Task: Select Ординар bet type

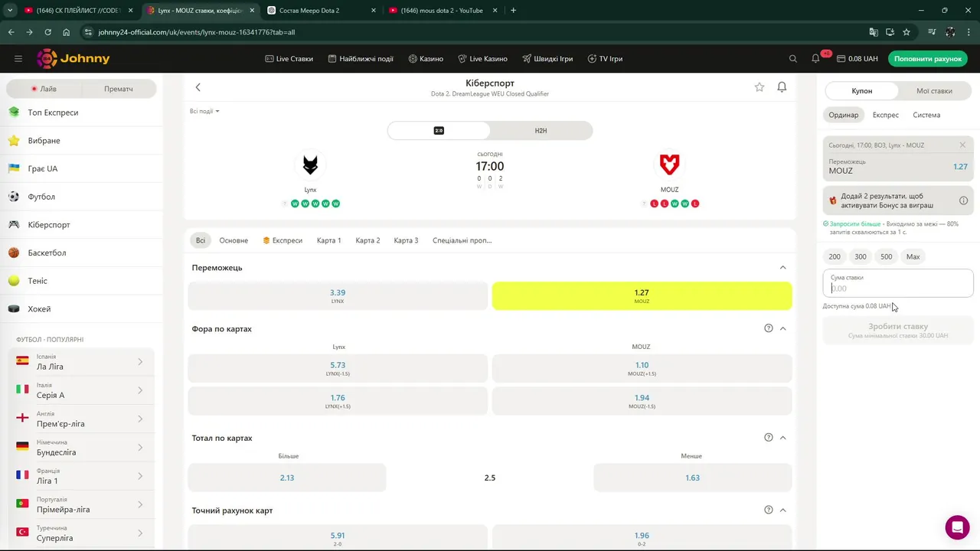Action: click(x=844, y=115)
